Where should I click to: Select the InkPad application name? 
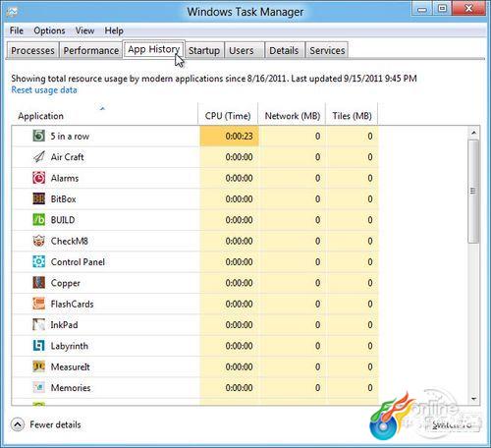(65, 325)
